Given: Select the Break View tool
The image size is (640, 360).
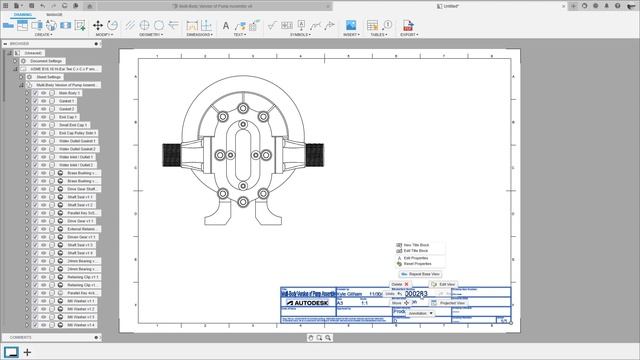Looking at the screenshot, I should point(65,25).
